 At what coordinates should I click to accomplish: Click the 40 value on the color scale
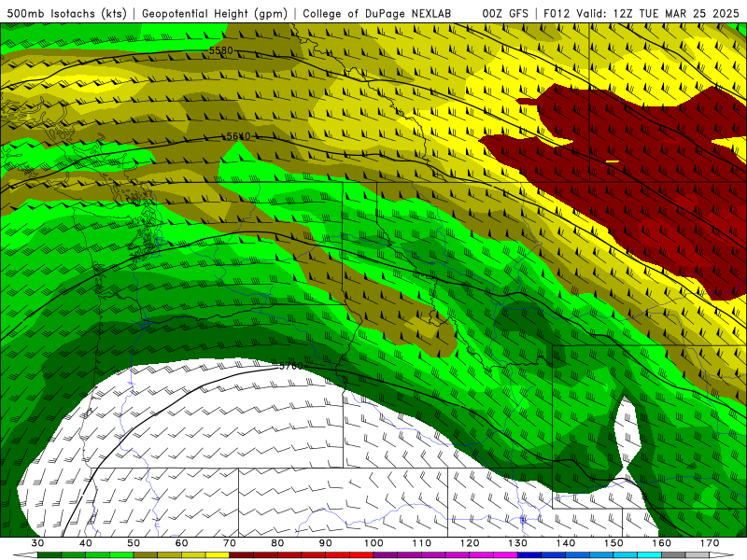pyautogui.click(x=86, y=543)
